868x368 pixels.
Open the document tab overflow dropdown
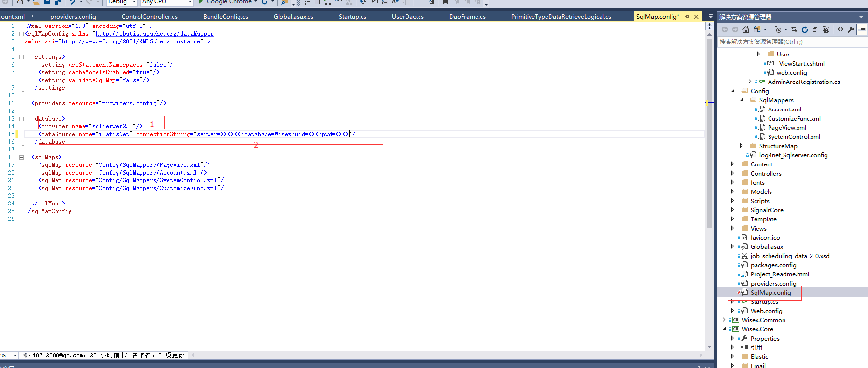tap(710, 17)
